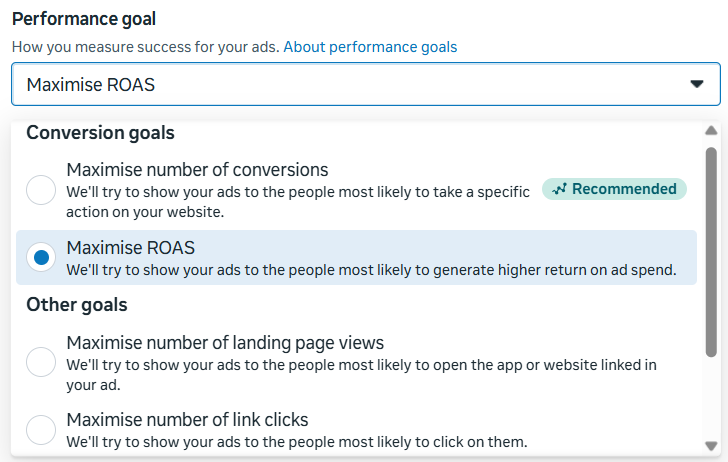This screenshot has height=462, width=728.
Task: Open the About performance goals link
Action: (370, 47)
